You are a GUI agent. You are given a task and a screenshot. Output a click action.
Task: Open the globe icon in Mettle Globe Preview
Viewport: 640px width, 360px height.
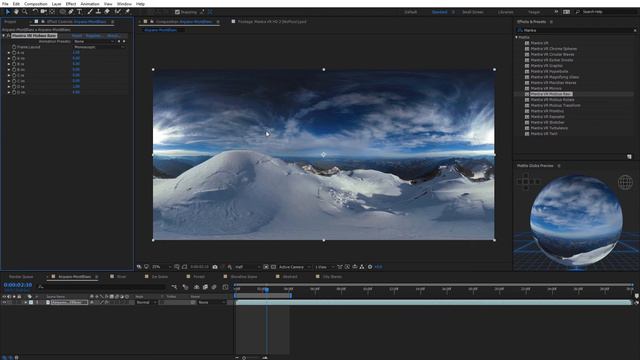click(625, 182)
